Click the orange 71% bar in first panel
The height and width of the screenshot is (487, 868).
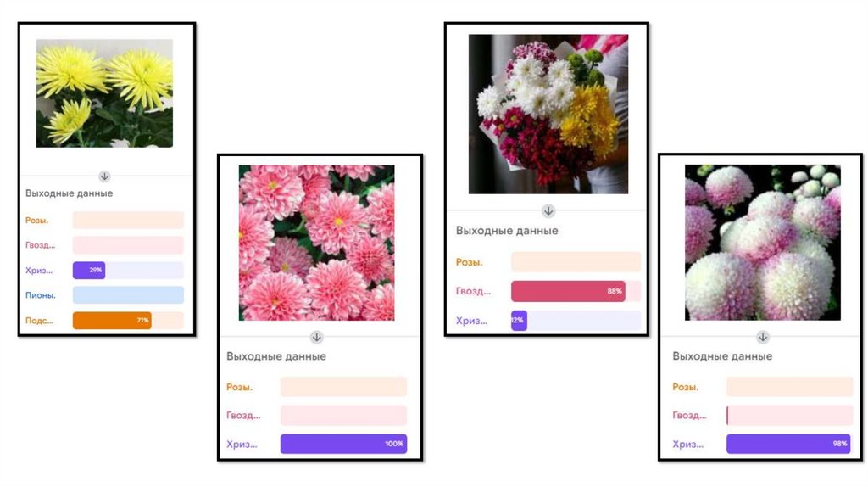click(x=112, y=320)
